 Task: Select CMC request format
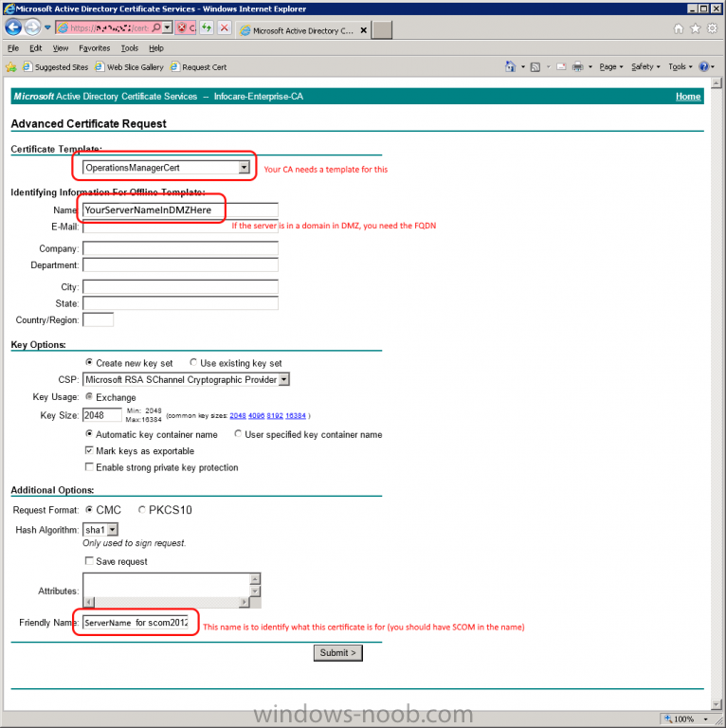89,509
